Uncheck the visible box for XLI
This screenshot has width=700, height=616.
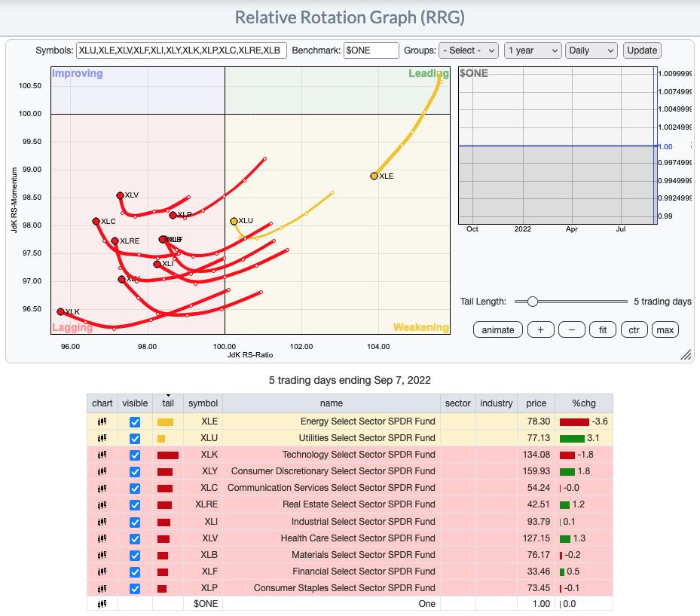135,522
